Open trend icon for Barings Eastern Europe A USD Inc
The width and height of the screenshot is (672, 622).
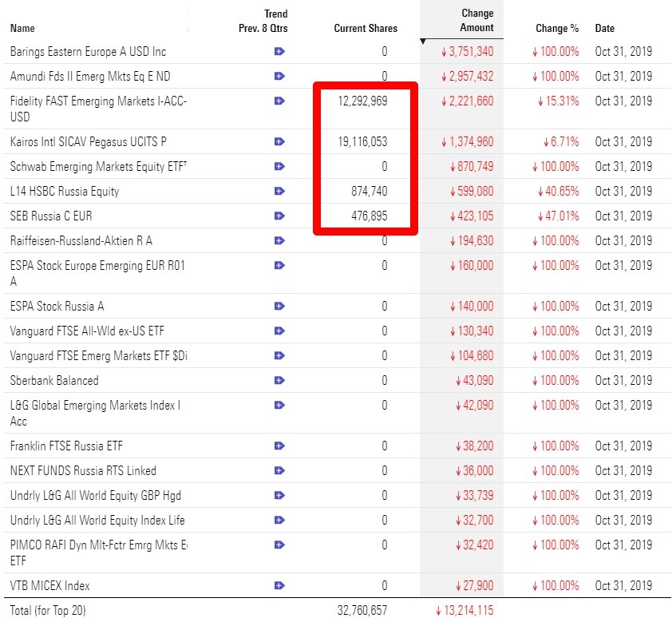click(279, 51)
